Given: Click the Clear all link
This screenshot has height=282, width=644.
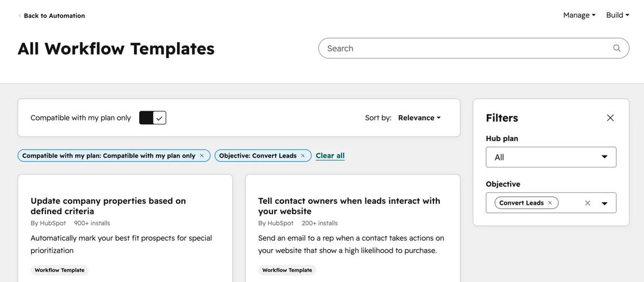Looking at the screenshot, I should (330, 156).
